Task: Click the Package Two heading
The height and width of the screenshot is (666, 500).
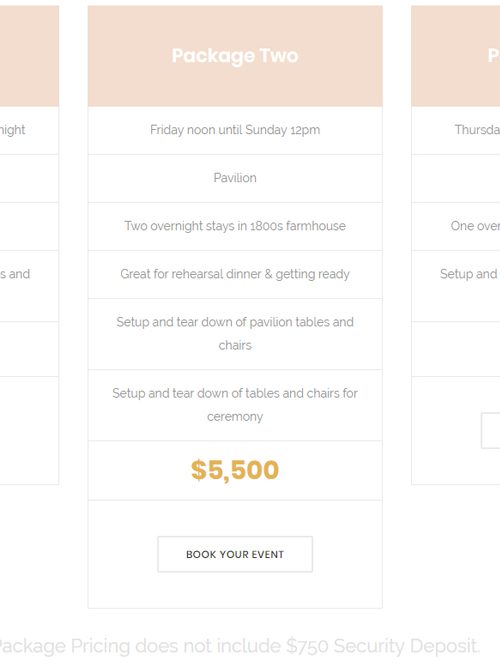Action: tap(235, 56)
